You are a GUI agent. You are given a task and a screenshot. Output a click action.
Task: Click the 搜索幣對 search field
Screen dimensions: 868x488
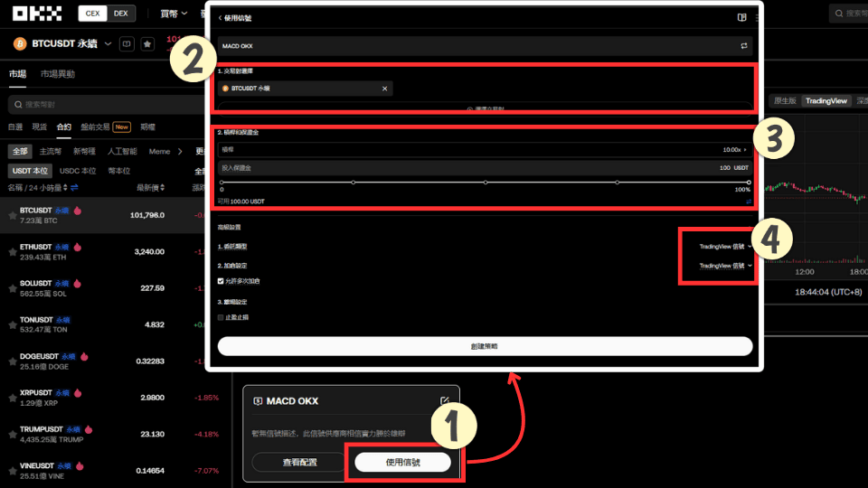[107, 105]
